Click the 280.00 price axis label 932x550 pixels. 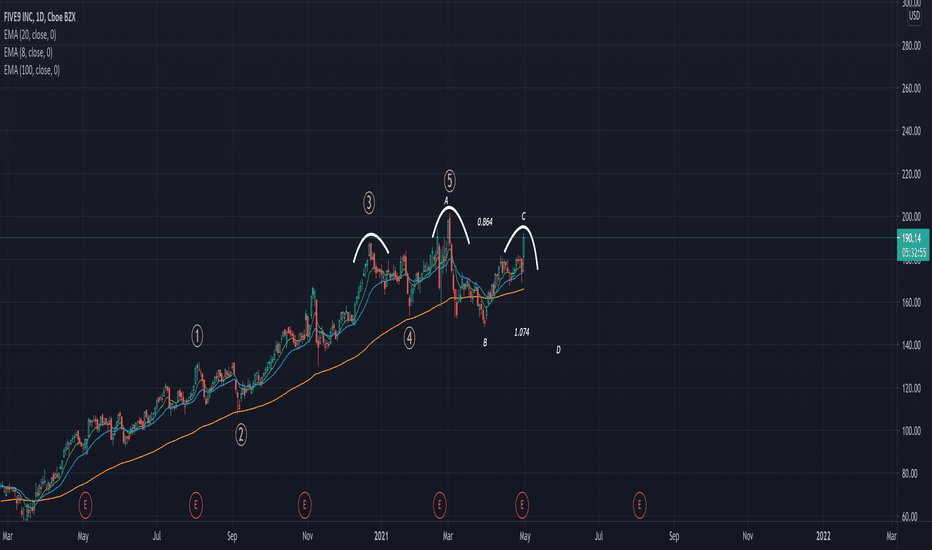coord(911,46)
